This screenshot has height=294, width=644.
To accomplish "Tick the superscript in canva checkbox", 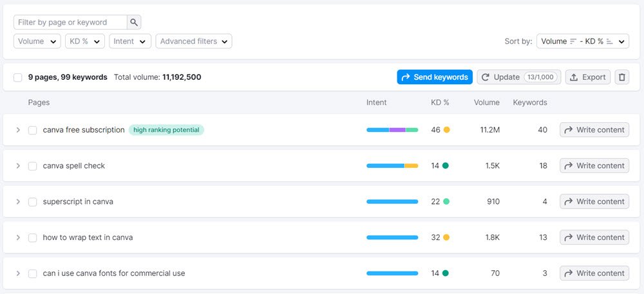I will coord(32,202).
